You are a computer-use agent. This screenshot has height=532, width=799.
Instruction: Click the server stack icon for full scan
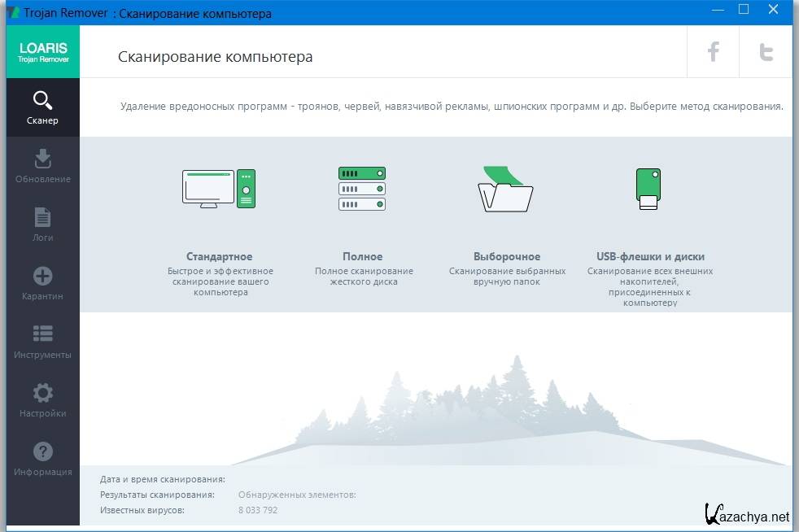pos(362,188)
